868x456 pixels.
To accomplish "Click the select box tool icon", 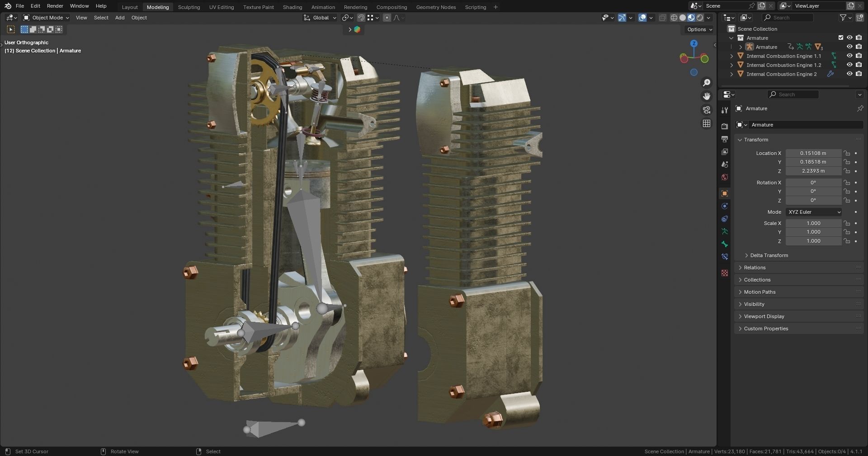I will [x=10, y=29].
